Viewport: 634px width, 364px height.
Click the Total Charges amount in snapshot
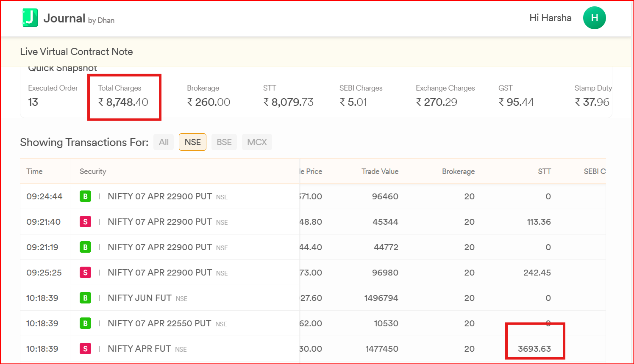tap(123, 102)
